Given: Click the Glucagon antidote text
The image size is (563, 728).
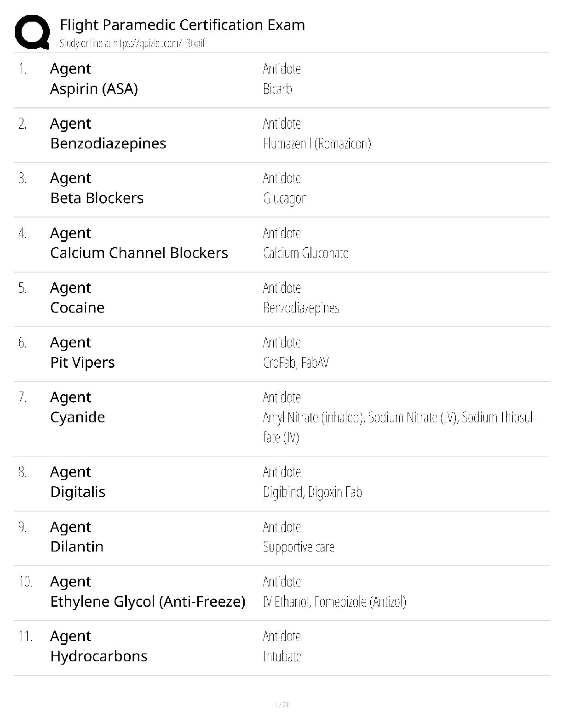Looking at the screenshot, I should pos(285,199).
